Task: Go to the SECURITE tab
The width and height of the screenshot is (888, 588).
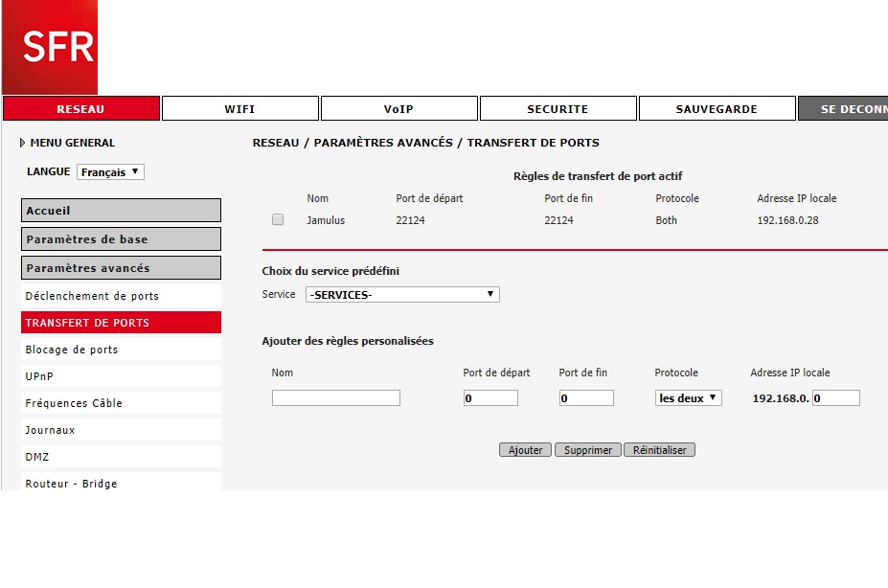Action: click(x=558, y=109)
